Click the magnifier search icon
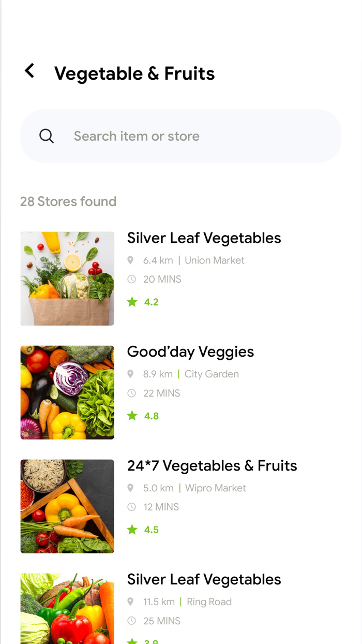Screen dimensions: 362x644 click(47, 136)
